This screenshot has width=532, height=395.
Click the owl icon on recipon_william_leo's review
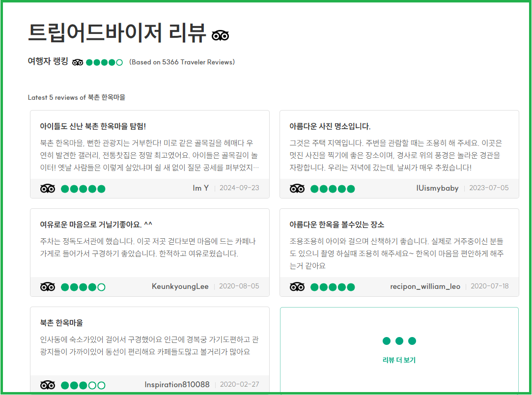click(x=298, y=286)
